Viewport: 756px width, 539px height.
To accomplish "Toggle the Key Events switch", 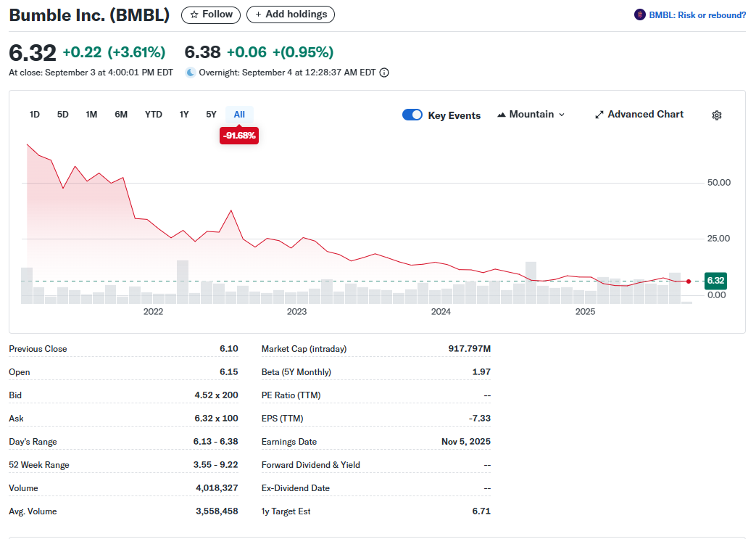I will coord(412,115).
